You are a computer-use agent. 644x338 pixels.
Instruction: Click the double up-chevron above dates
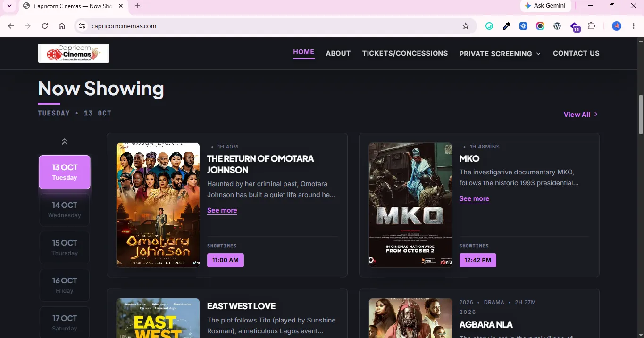pos(65,141)
